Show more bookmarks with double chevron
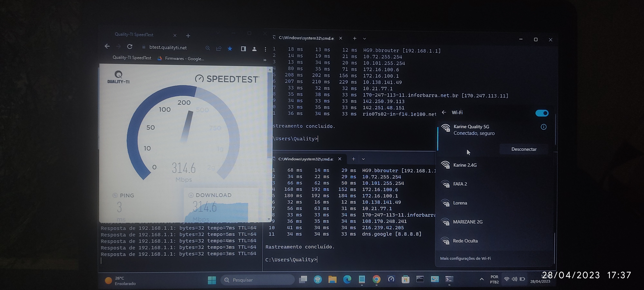 click(x=265, y=60)
